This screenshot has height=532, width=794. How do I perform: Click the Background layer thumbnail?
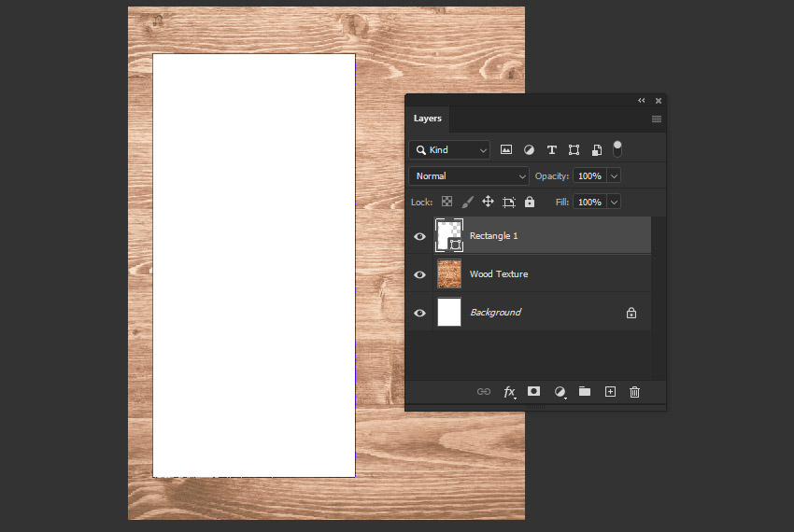[x=449, y=312]
